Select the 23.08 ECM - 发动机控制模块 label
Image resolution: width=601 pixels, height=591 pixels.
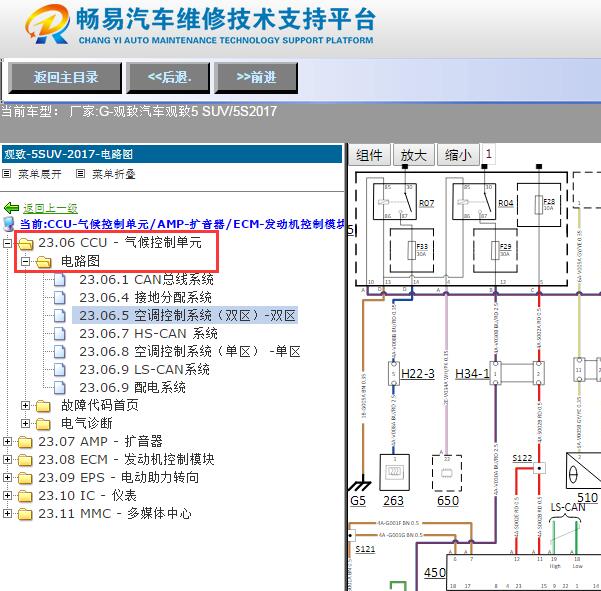point(126,460)
